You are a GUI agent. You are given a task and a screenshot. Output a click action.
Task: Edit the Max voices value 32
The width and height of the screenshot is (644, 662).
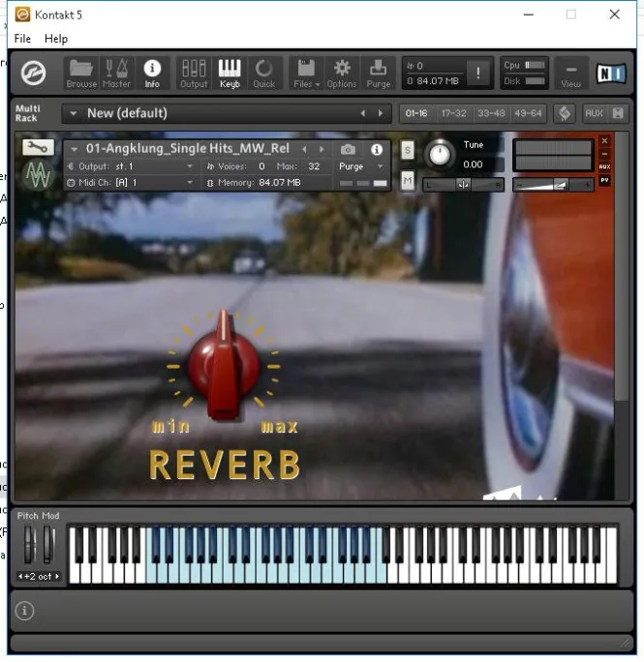314,166
